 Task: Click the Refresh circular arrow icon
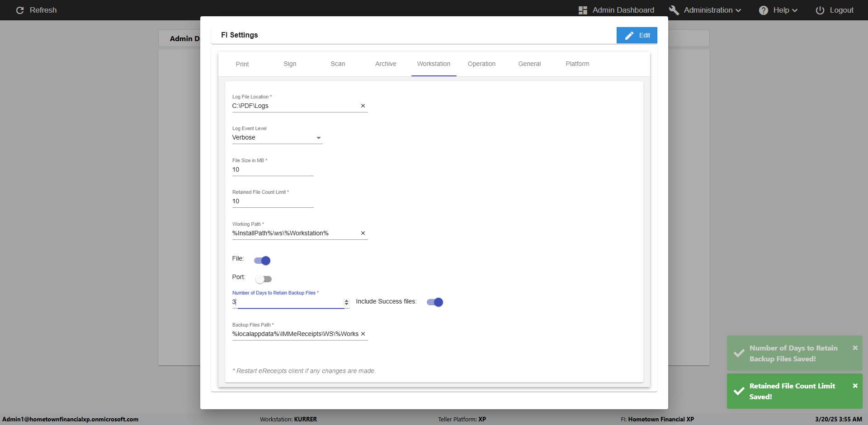click(x=20, y=10)
